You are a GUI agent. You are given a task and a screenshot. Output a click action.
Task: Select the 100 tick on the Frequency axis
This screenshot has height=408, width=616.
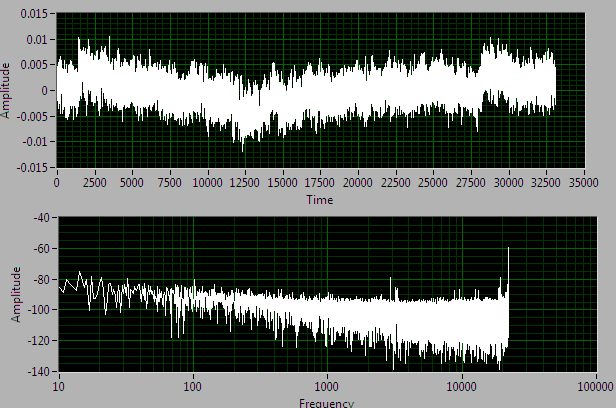[193, 386]
